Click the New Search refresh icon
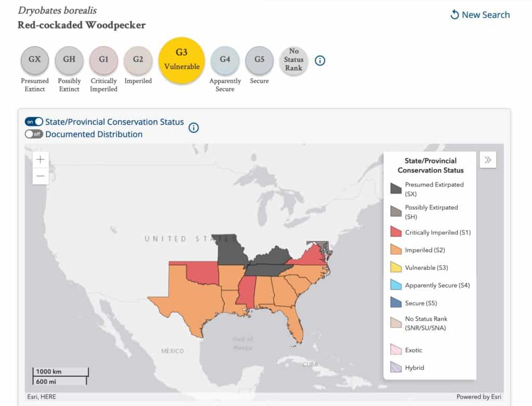Screen dimensions: 532x406 (455, 15)
